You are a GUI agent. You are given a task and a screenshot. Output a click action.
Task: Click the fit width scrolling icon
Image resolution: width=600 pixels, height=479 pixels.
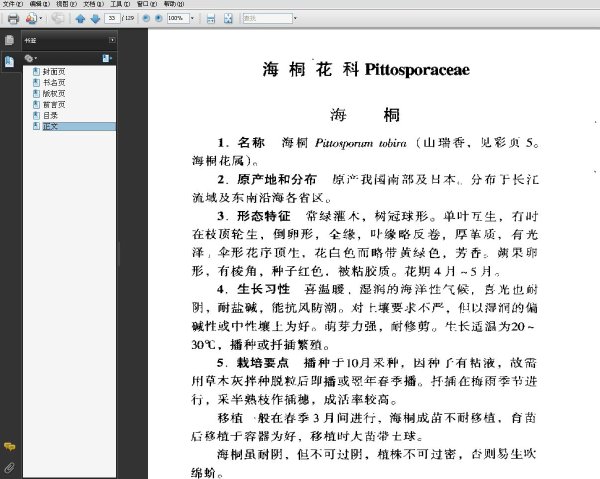(211, 18)
